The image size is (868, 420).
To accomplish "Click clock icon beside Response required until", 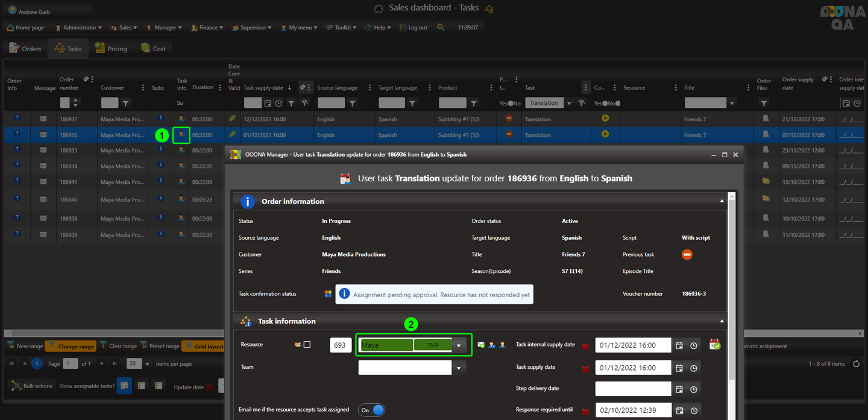I will (694, 411).
